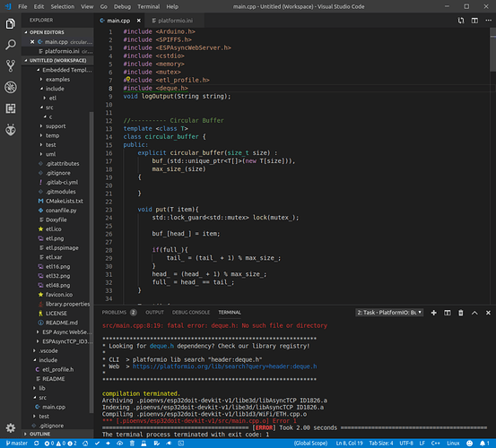Run PlatformIO Upload arrow in status bar
The width and height of the screenshot is (496, 448).
[108, 444]
